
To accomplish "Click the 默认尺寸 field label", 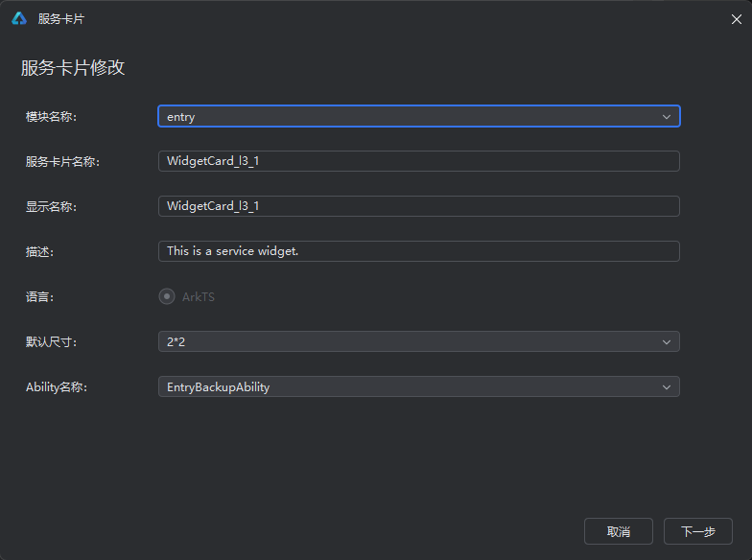I will click(52, 341).
